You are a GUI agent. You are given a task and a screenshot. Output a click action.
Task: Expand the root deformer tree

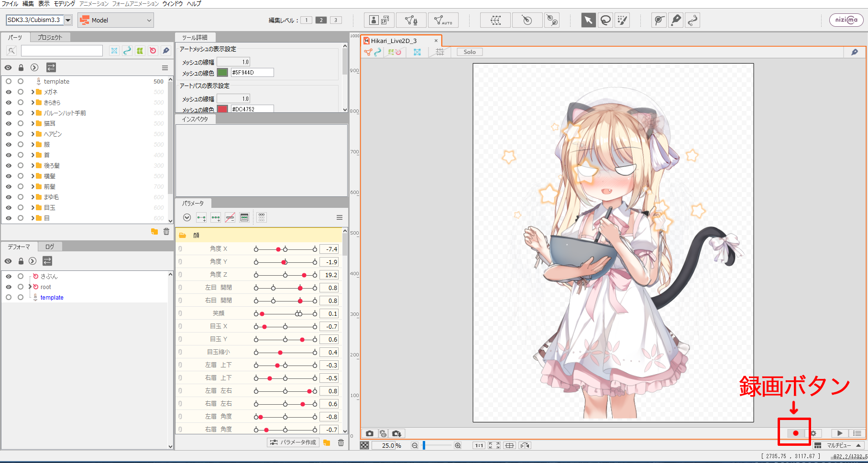[30, 287]
